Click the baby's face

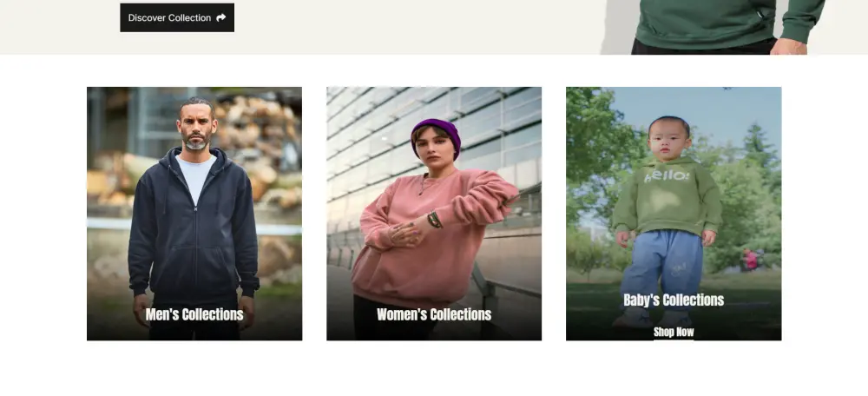tap(668, 140)
